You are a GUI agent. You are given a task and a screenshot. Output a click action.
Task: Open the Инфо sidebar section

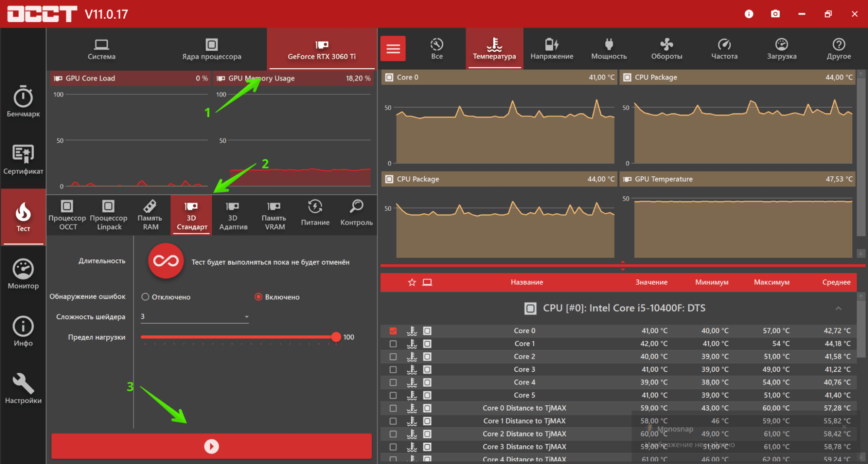coord(23,331)
